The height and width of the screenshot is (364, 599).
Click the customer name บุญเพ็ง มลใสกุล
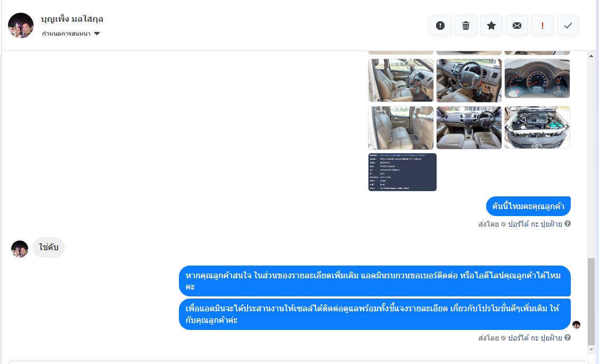(72, 19)
